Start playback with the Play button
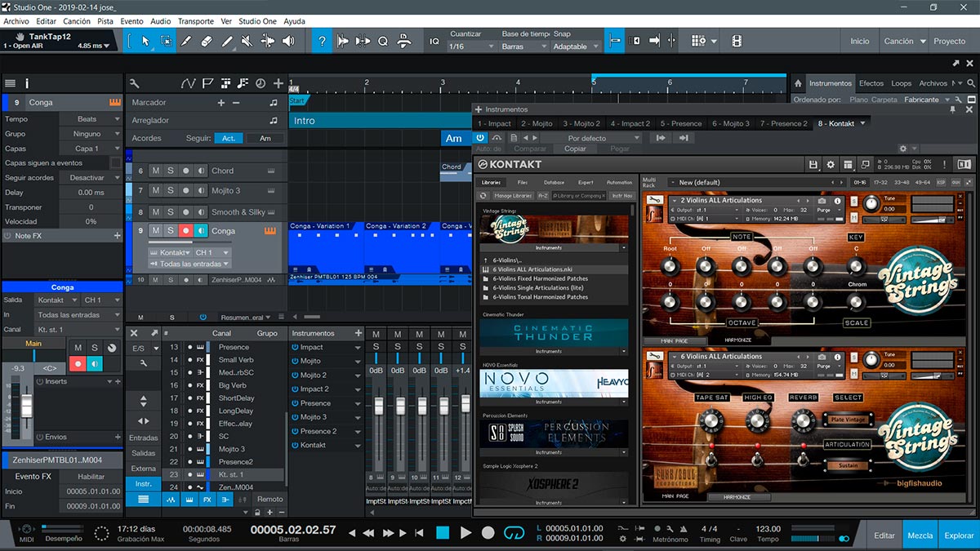Viewport: 980px width, 551px height. [465, 532]
